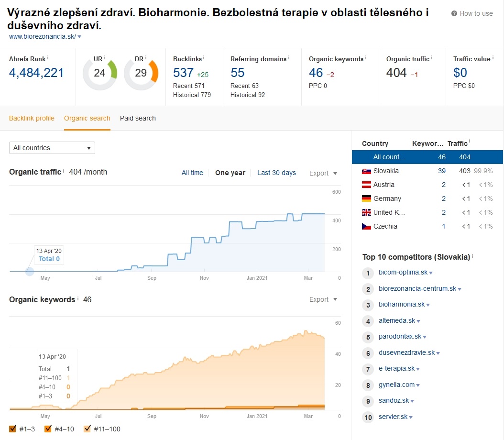Open info icon by Top 10 competitors

click(472, 256)
